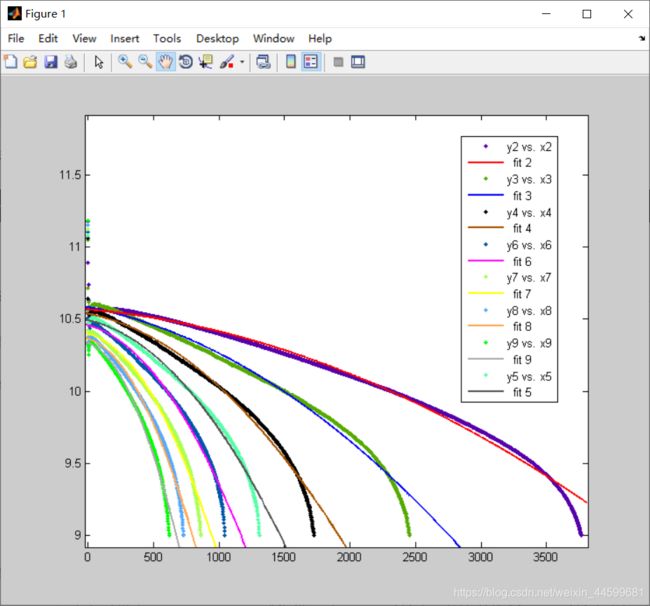Click the Hide Plot Tools icon
The height and width of the screenshot is (606, 650).
(x=338, y=62)
